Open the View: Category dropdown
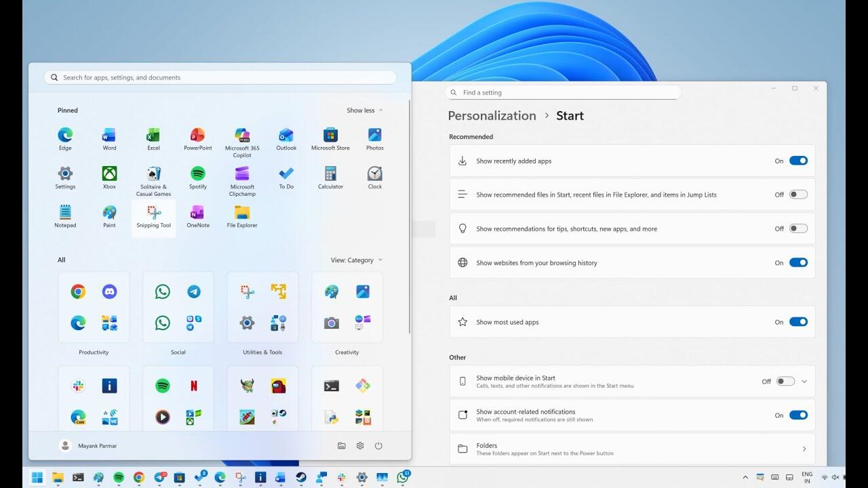868x488 pixels. click(356, 260)
